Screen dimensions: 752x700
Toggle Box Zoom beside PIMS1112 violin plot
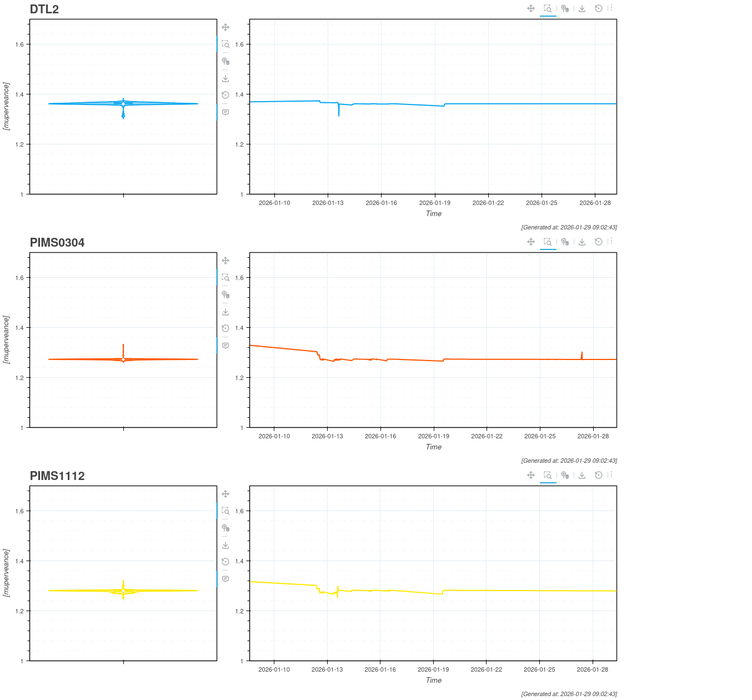pyautogui.click(x=225, y=511)
